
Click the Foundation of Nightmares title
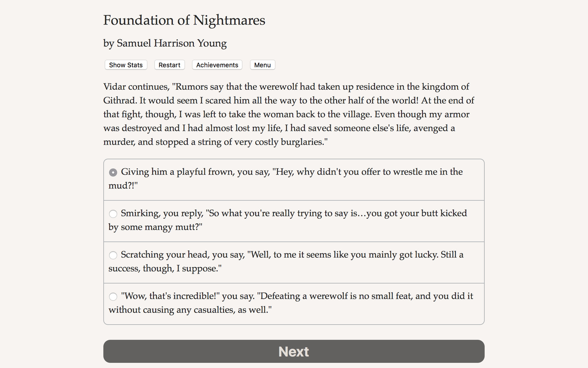click(x=184, y=20)
